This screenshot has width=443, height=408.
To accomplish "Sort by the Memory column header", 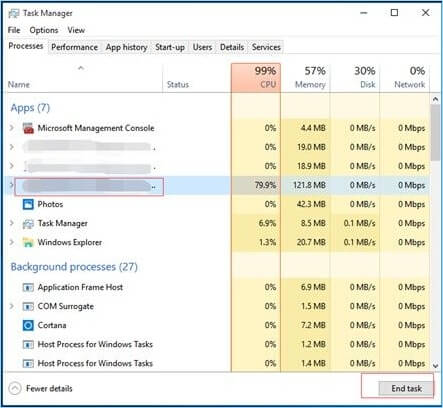I will 305,78.
